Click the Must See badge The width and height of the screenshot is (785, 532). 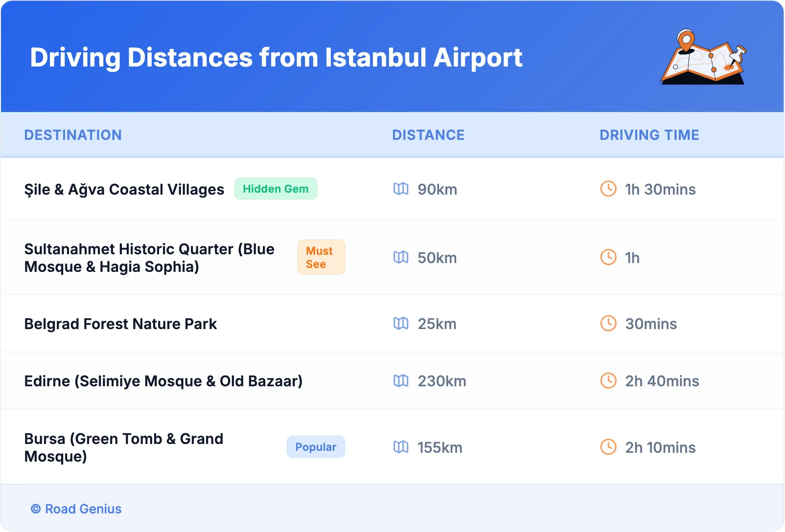click(321, 257)
